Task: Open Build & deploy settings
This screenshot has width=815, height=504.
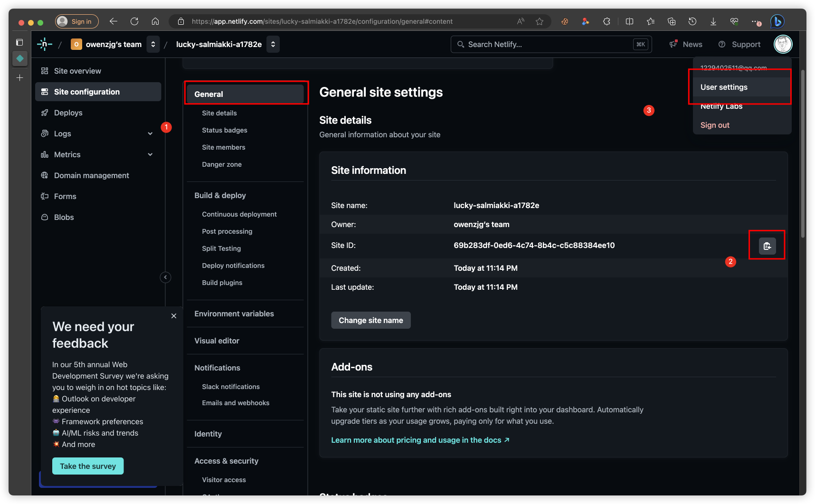Action: [x=220, y=195]
